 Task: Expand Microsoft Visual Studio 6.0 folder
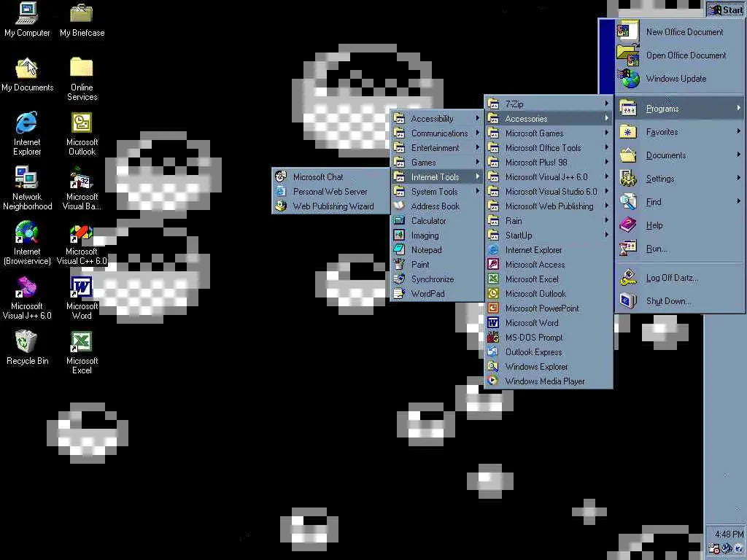pyautogui.click(x=549, y=192)
